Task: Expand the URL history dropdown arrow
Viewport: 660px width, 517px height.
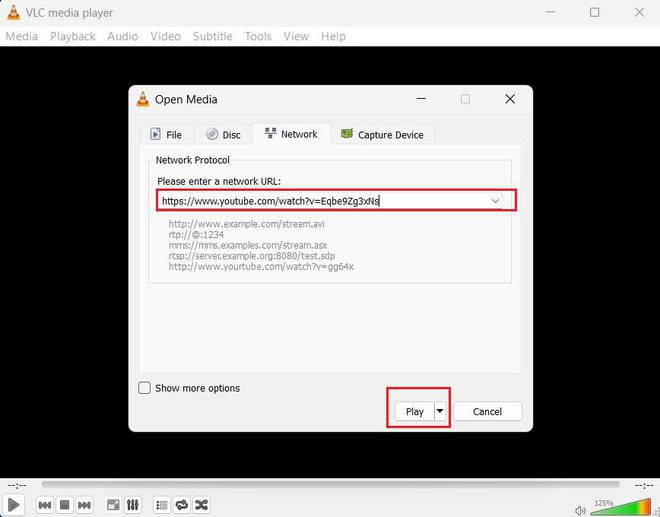Action: coord(495,201)
